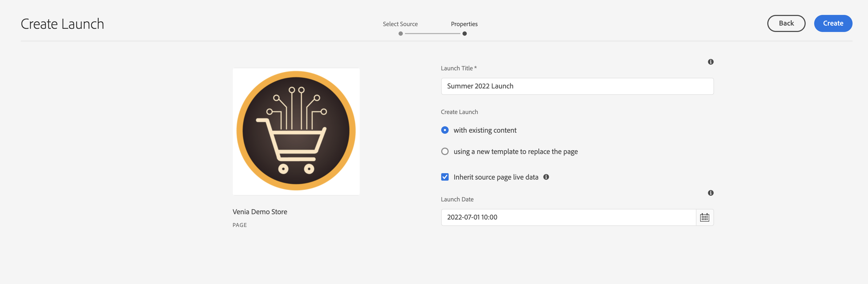Click the Properties step label
The image size is (868, 284).
(464, 24)
